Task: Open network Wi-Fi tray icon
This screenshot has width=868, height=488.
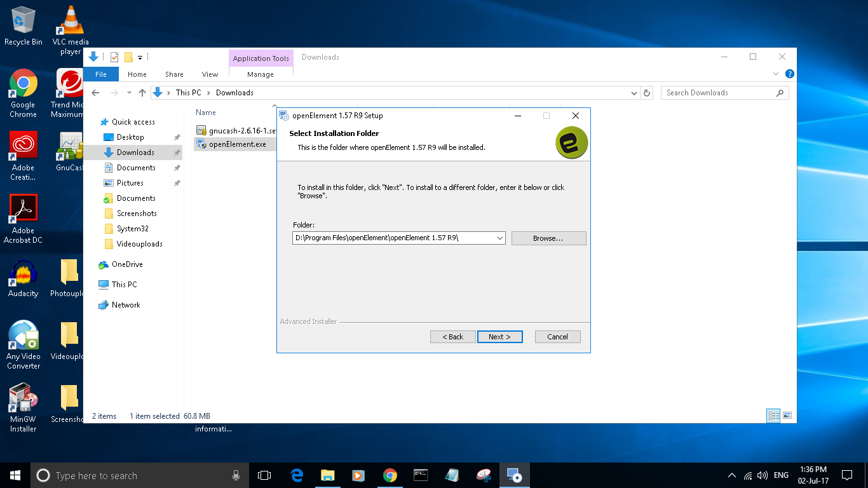Action: coord(748,475)
